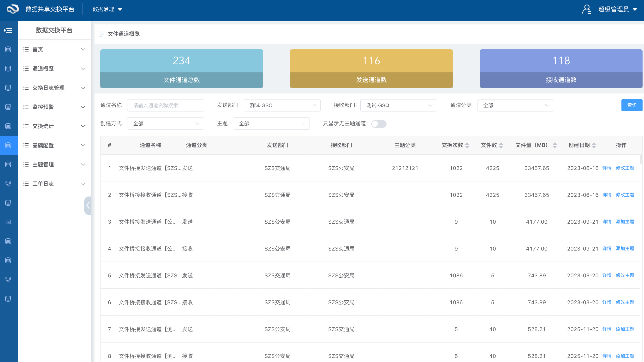The image size is (644, 362).
Task: Click the platform logo icon
Action: (x=12, y=9)
